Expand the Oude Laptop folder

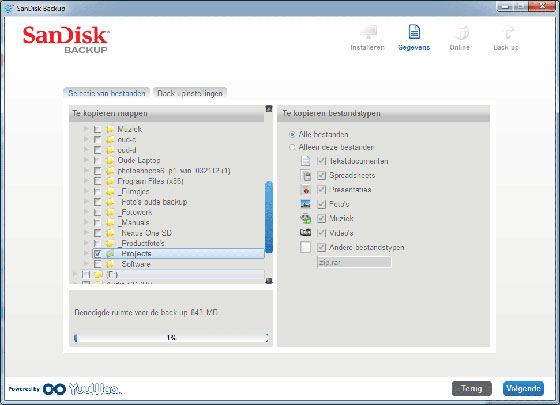click(86, 160)
